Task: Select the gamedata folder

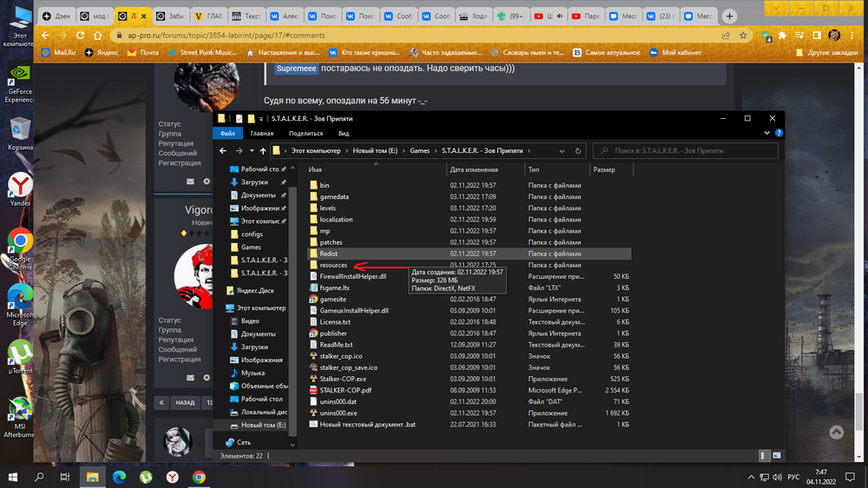Action: [334, 196]
